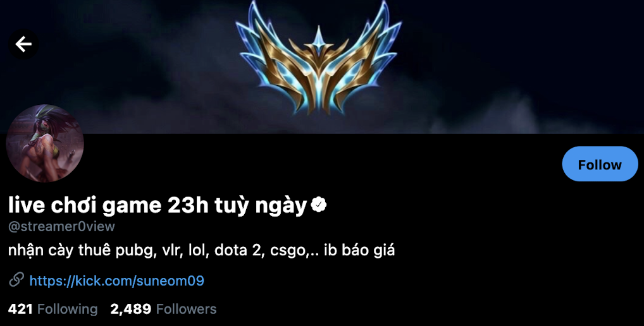Click the bio text about nhận cày thuê

(201, 250)
